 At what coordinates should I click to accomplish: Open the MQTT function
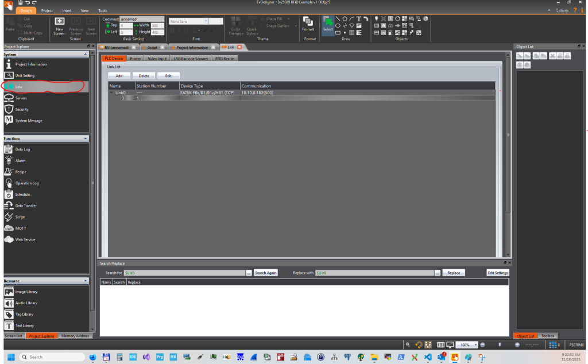pos(21,228)
